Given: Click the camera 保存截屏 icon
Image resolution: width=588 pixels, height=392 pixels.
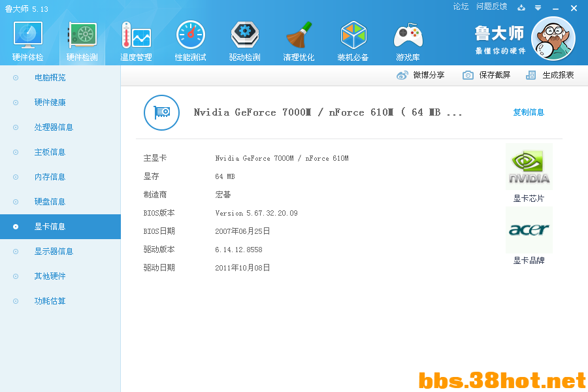Looking at the screenshot, I should tap(468, 75).
